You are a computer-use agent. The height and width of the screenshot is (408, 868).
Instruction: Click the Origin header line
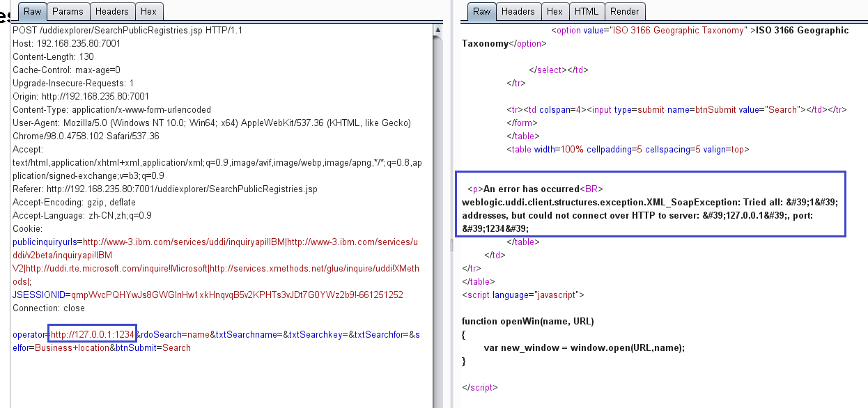(81, 97)
